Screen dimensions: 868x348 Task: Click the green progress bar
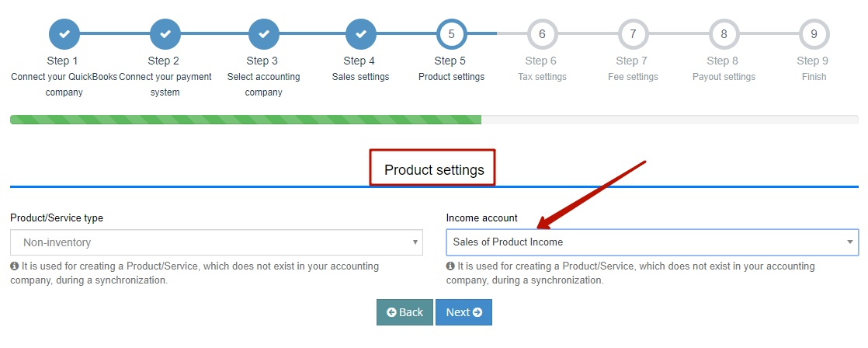coord(246,119)
